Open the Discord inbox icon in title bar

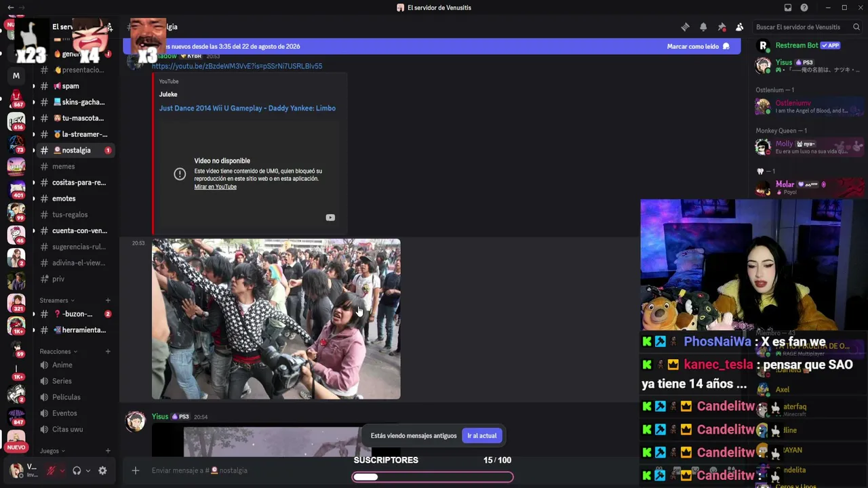pyautogui.click(x=788, y=7)
